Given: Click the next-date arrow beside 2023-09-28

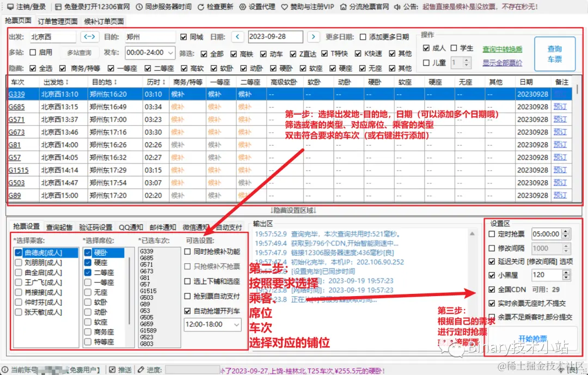Looking at the screenshot, I should [312, 37].
